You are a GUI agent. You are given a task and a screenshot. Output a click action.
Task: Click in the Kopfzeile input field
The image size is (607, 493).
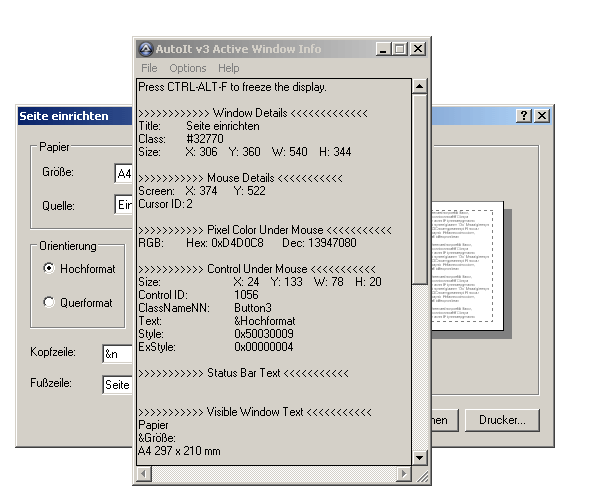[x=117, y=354]
